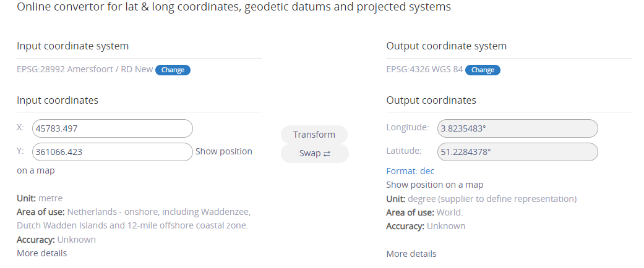Expand More details under input system
This screenshot has width=644, height=268.
[x=41, y=253]
